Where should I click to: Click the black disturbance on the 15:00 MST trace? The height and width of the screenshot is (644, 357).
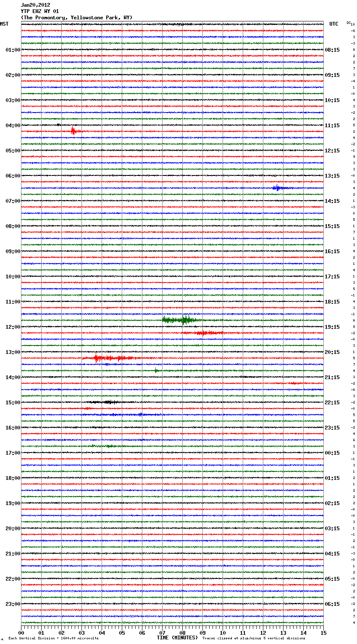point(105,402)
